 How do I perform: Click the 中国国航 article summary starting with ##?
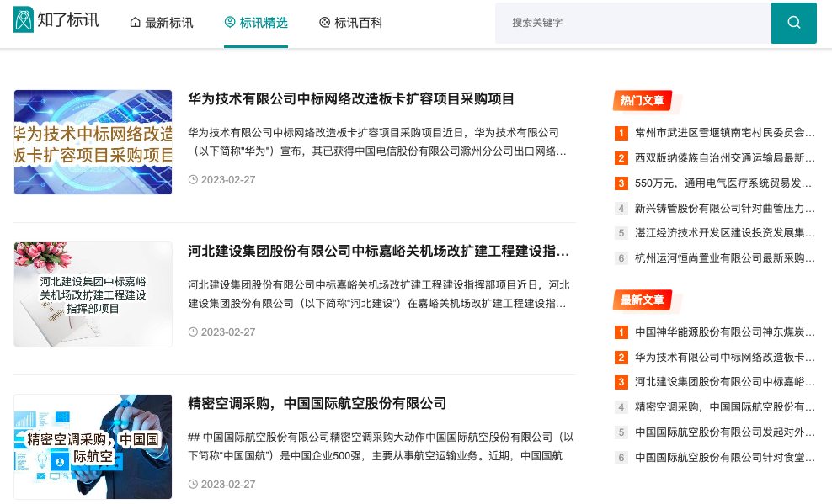[381, 446]
